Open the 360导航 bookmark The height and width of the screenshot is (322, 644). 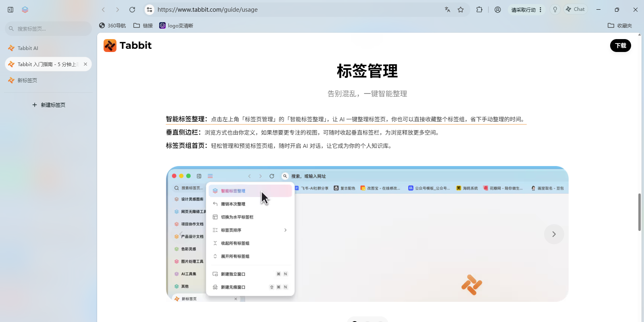click(112, 25)
